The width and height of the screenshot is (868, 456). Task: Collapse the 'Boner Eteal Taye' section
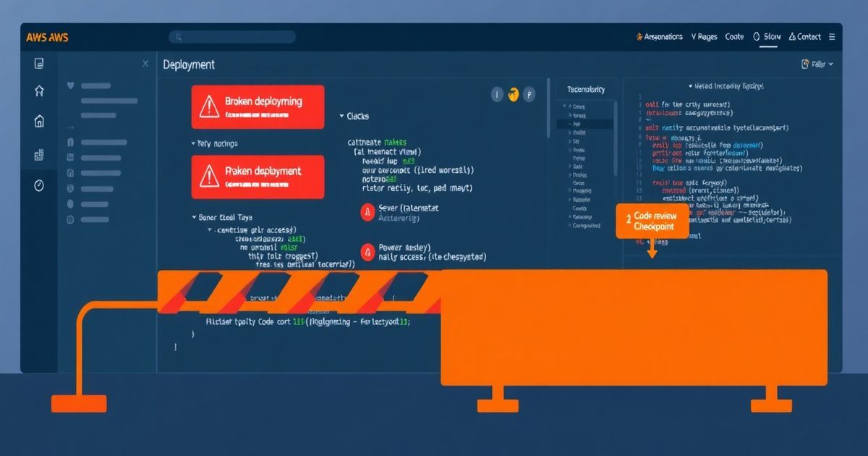coord(194,217)
